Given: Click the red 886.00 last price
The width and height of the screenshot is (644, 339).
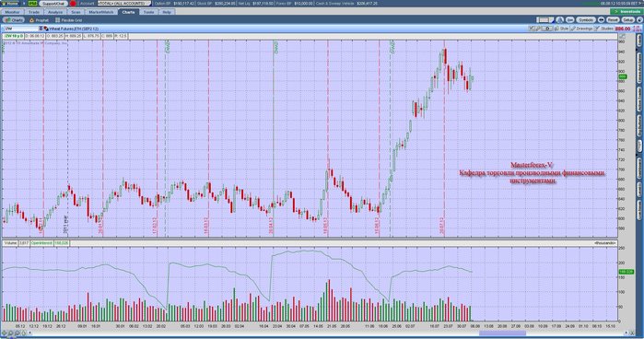Looking at the screenshot, I should pyautogui.click(x=623, y=29).
